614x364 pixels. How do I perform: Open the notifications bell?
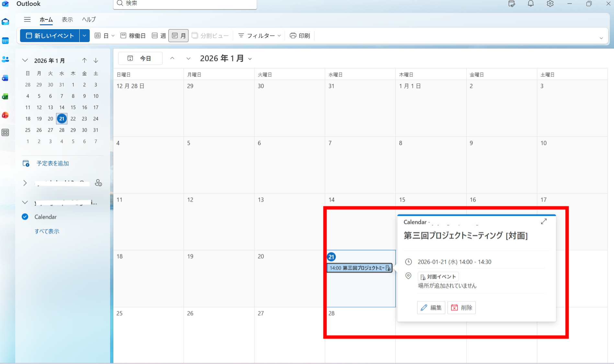530,4
